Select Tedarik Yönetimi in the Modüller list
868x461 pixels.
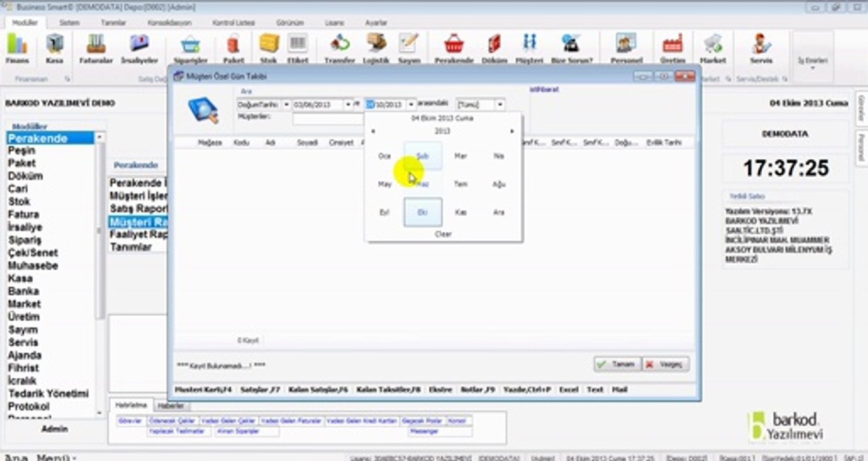click(x=48, y=394)
